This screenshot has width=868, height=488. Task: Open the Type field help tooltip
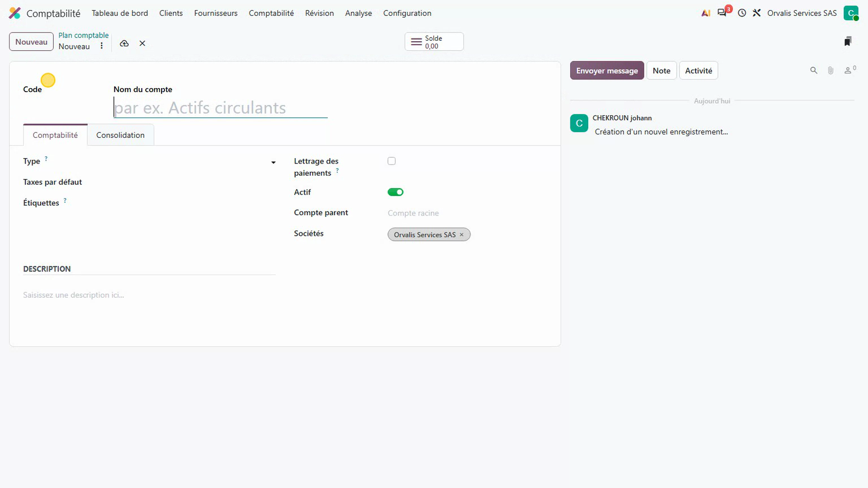pos(46,159)
